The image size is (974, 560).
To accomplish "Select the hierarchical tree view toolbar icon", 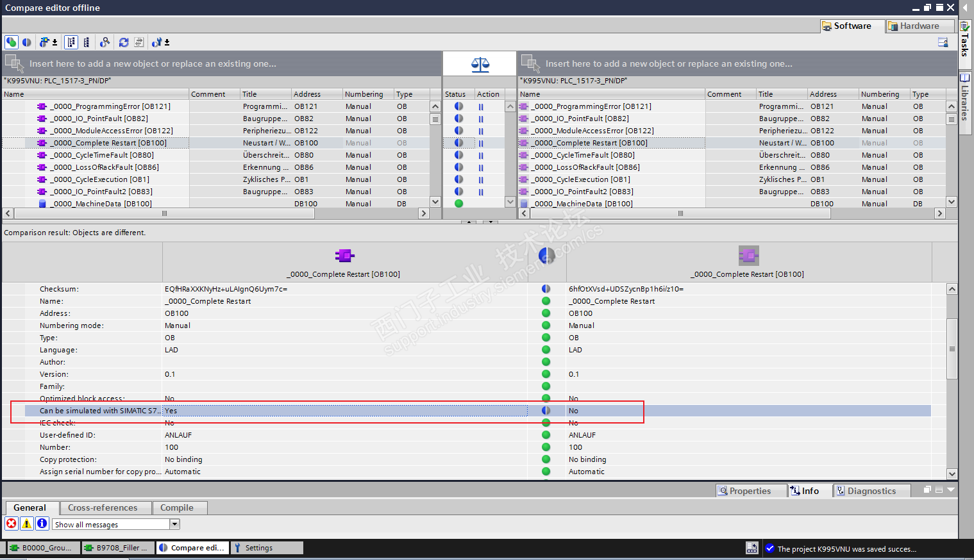I will coord(71,42).
